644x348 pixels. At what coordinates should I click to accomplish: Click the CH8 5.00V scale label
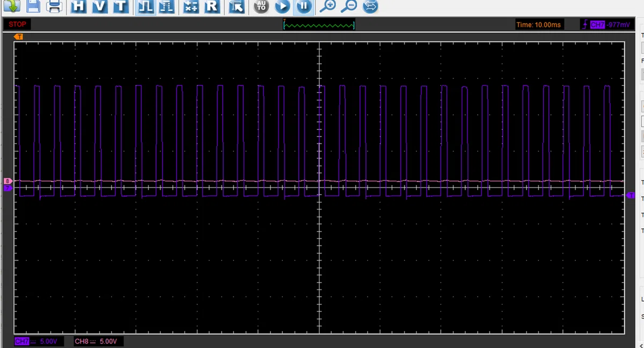click(x=99, y=341)
